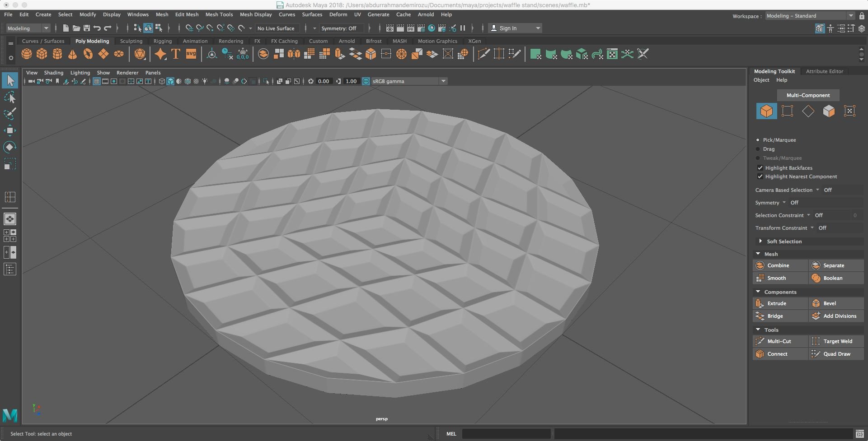Image resolution: width=868 pixels, height=441 pixels.
Task: Activate the Paint selection tool
Action: (x=10, y=113)
